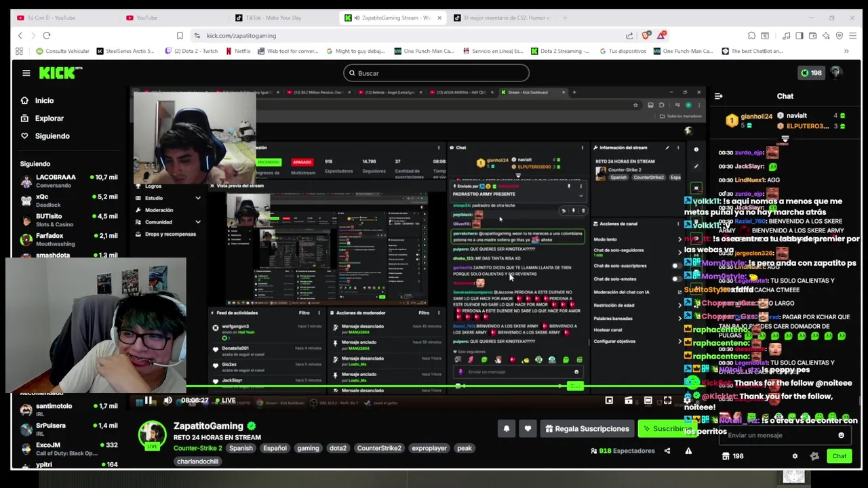Switch to the CS2 inventario tab
Image resolution: width=868 pixels, height=488 pixels.
point(502,18)
